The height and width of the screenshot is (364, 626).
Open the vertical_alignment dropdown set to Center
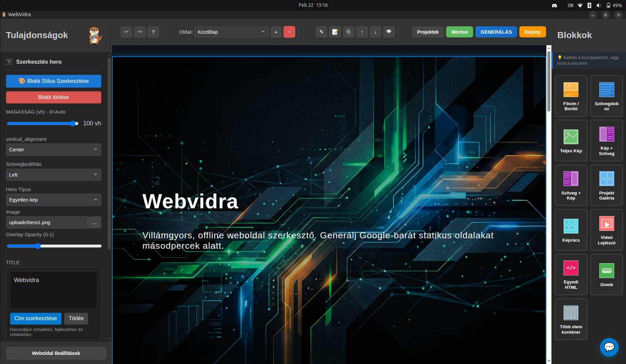click(53, 149)
